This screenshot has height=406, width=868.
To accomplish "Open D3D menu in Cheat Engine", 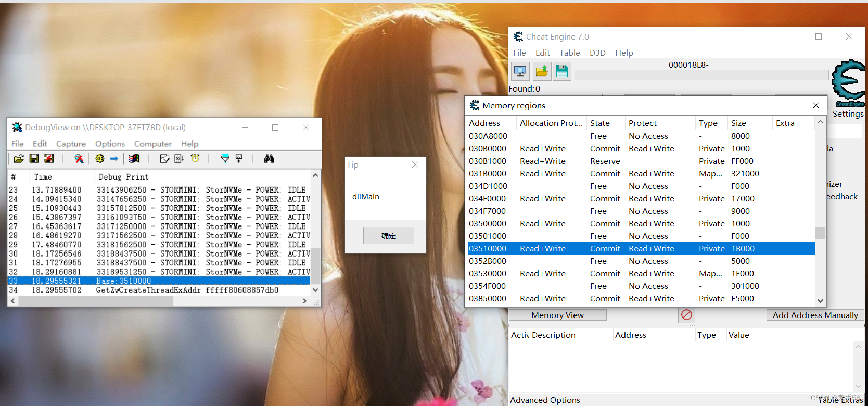I will pyautogui.click(x=597, y=53).
